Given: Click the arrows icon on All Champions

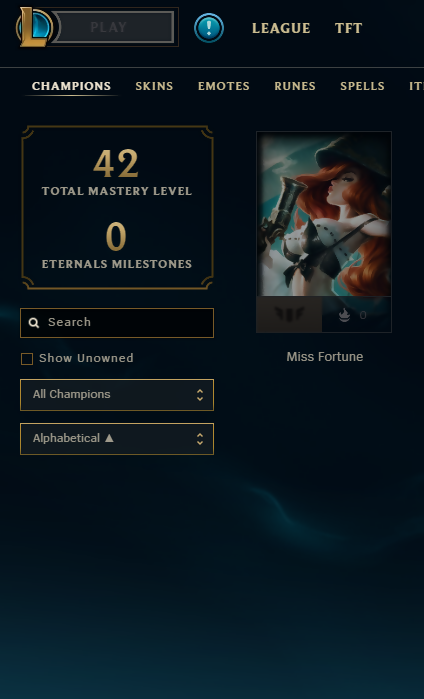Looking at the screenshot, I should click(x=200, y=395).
